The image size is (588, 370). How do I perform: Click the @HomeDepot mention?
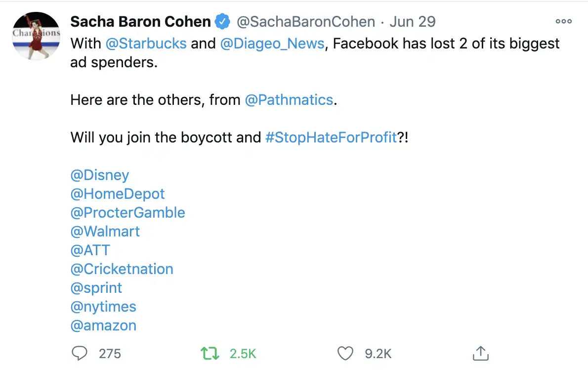118,194
